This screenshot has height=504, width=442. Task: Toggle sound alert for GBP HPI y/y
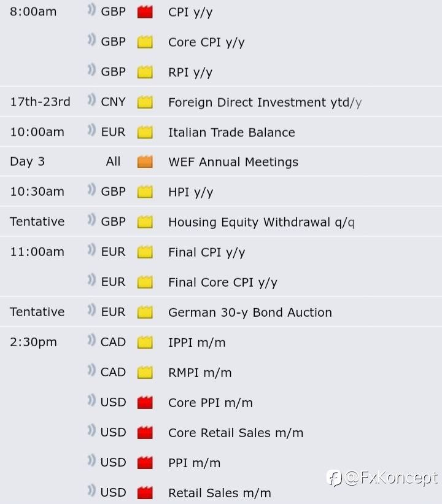[x=91, y=190]
